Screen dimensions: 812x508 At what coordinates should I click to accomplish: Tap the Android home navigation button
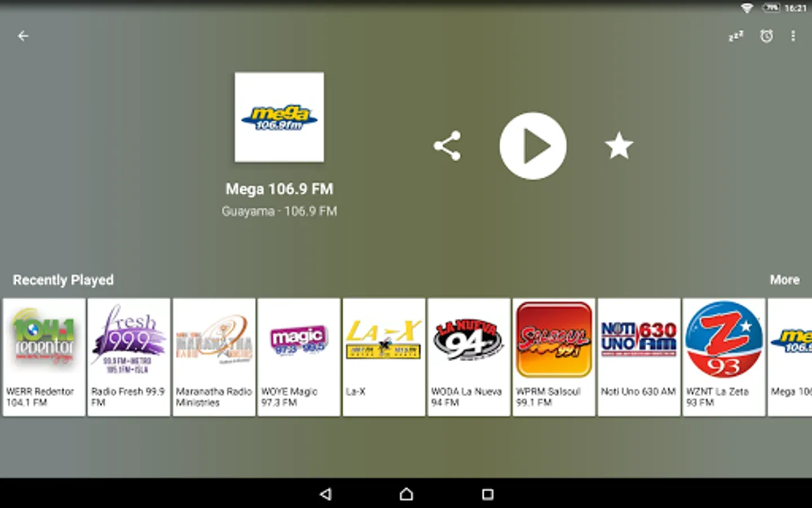pos(406,494)
